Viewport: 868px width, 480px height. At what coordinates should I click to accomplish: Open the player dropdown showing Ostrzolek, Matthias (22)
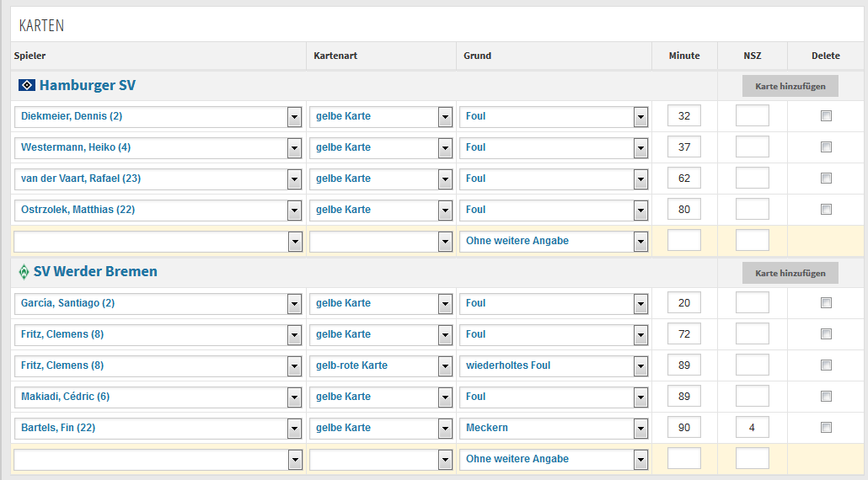coord(158,211)
